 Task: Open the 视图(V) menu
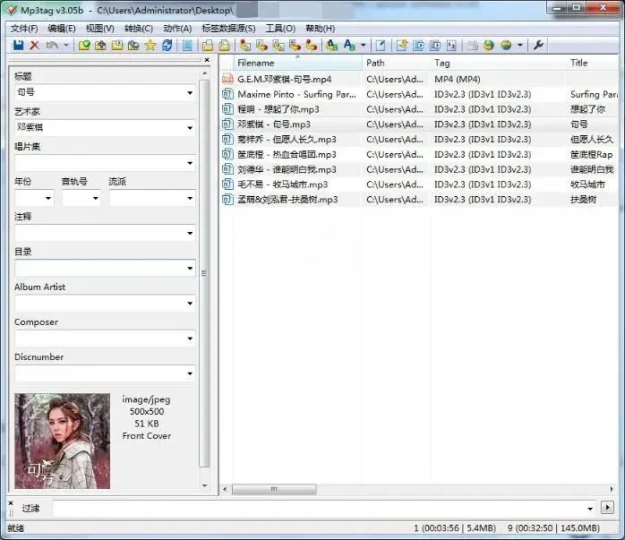pyautogui.click(x=100, y=28)
